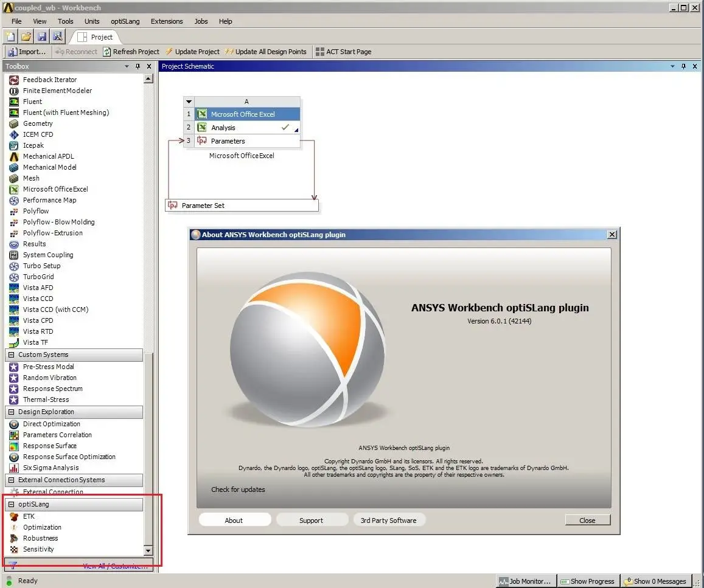
Task: Select Feedback Iterator icon in Toolbox
Action: [x=14, y=80]
